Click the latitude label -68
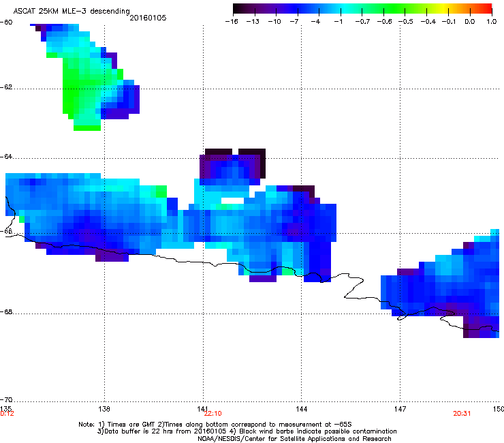 (x=6, y=312)
